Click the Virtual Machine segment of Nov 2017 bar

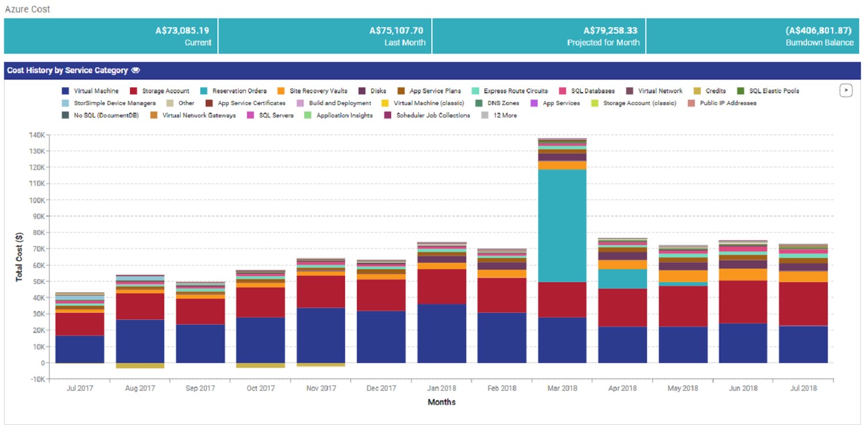pyautogui.click(x=320, y=335)
